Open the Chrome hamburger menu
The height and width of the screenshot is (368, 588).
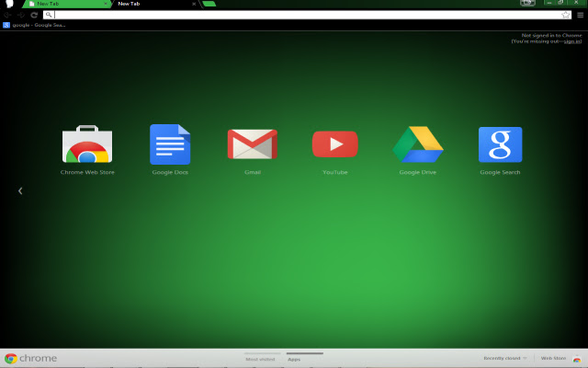(x=580, y=15)
